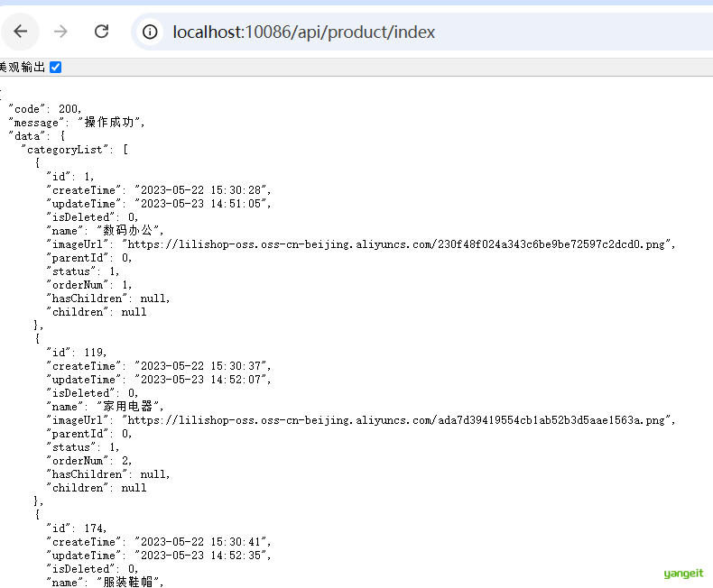Viewport: 713px width, 588px height.
Task: Reload the page with the refresh icon
Action: point(101,32)
